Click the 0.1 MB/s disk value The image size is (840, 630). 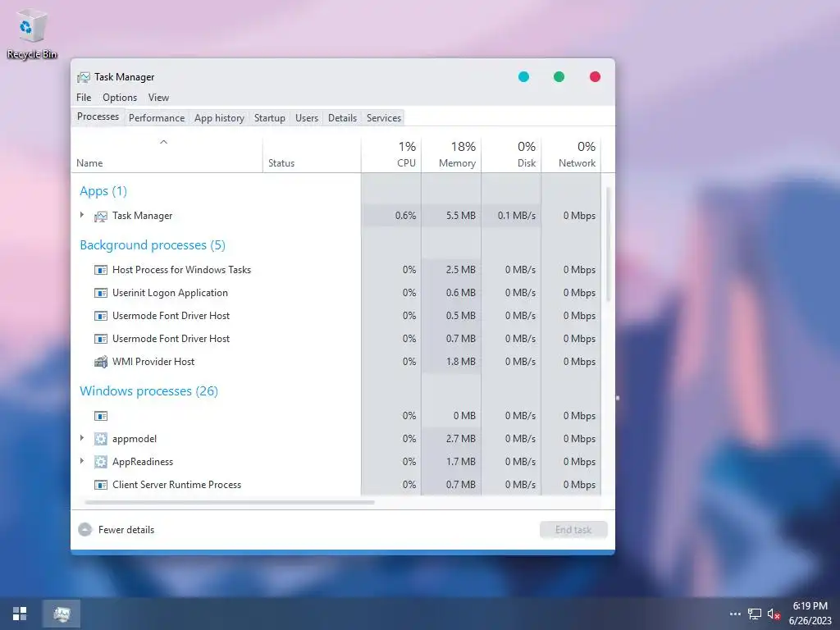coord(517,216)
